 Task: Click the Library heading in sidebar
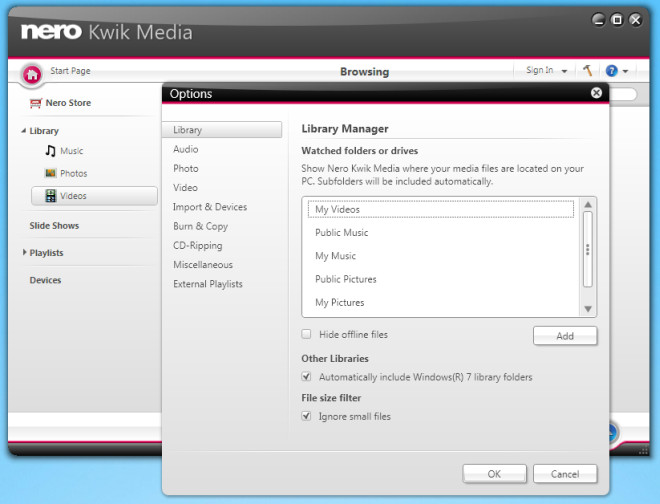click(x=44, y=131)
